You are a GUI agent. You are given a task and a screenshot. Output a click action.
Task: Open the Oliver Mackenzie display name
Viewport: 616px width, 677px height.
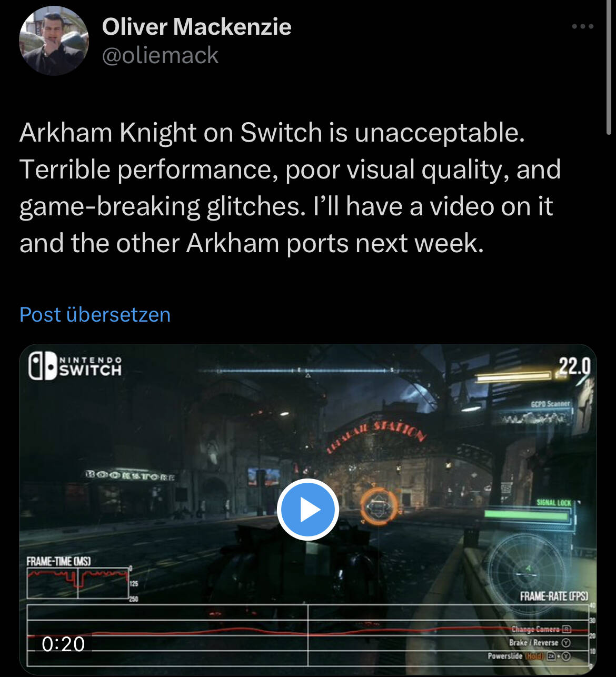196,26
